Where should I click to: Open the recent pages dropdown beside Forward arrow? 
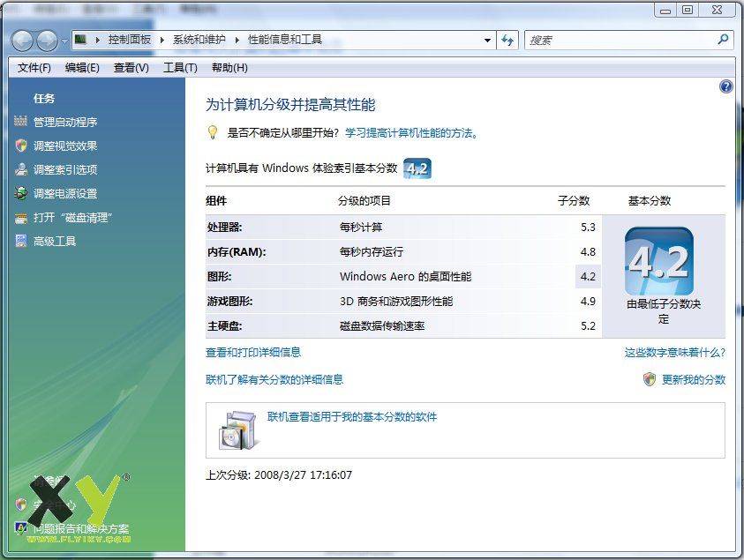click(64, 41)
